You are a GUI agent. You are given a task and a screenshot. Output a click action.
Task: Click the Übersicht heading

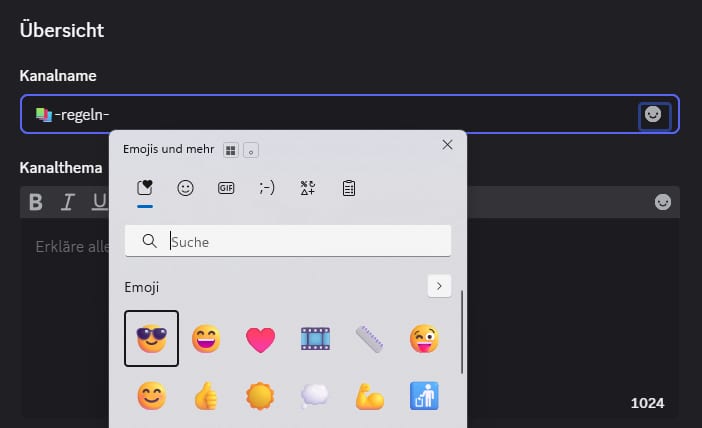(62, 30)
